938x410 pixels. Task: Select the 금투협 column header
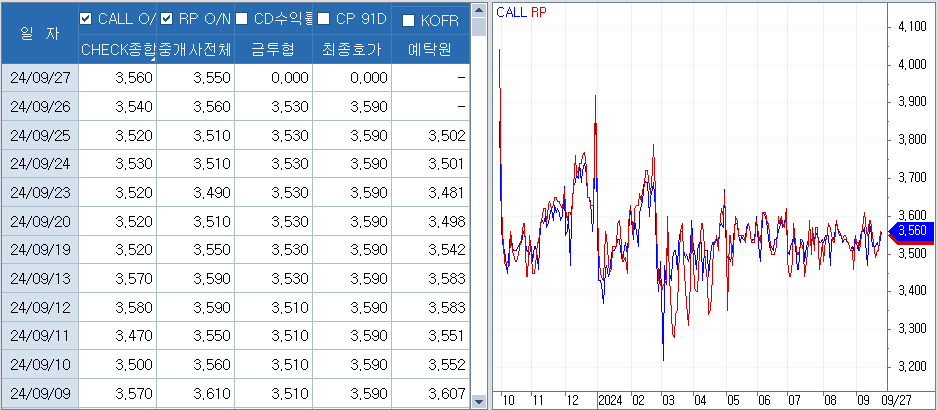(x=273, y=49)
